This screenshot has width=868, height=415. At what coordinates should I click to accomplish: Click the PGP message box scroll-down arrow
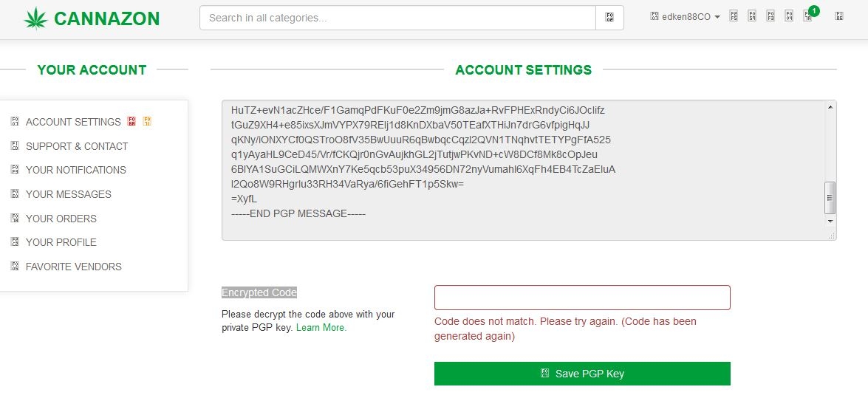pos(830,221)
